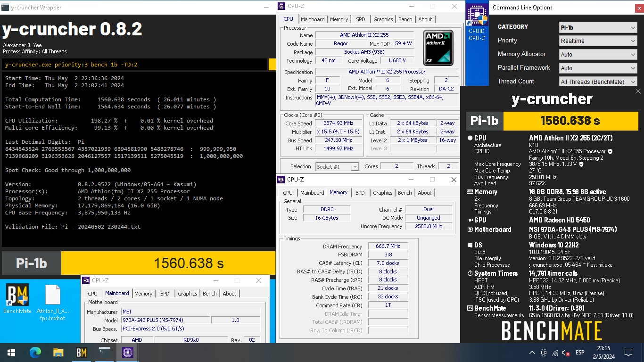Close the BenchMate result panel with the X
The width and height of the screenshot is (644, 362).
click(x=638, y=91)
